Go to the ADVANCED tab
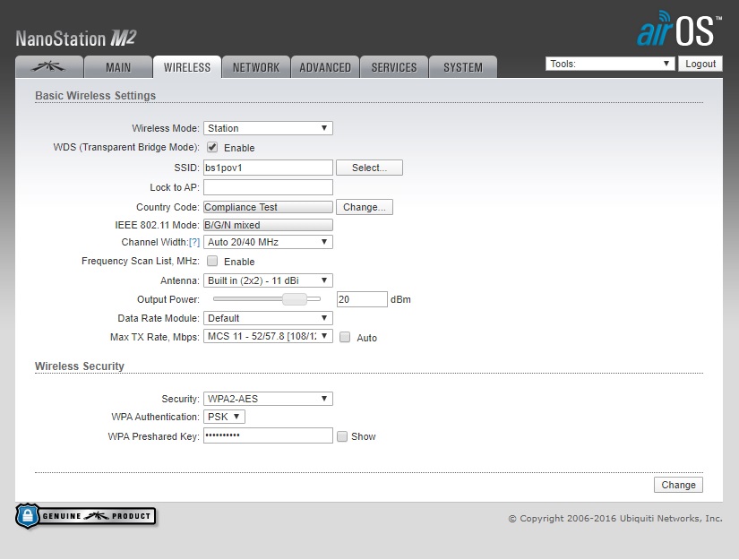The image size is (739, 560). coord(325,67)
